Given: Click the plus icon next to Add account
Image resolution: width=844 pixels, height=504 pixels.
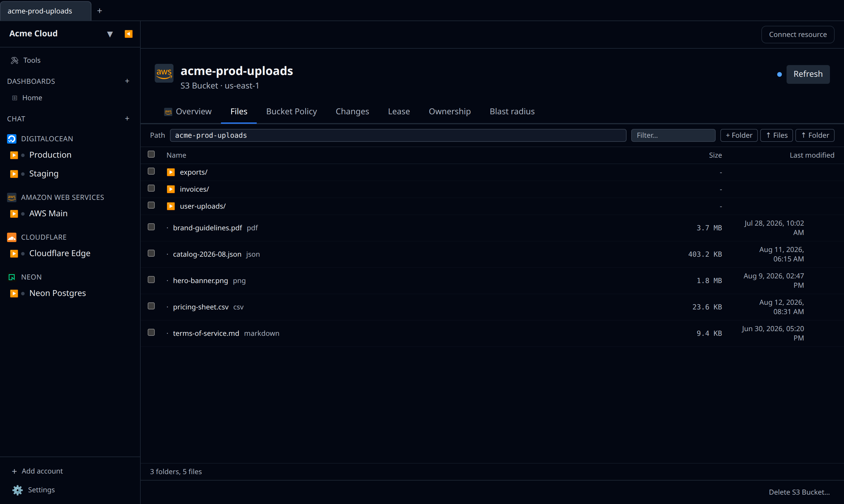Looking at the screenshot, I should point(14,471).
